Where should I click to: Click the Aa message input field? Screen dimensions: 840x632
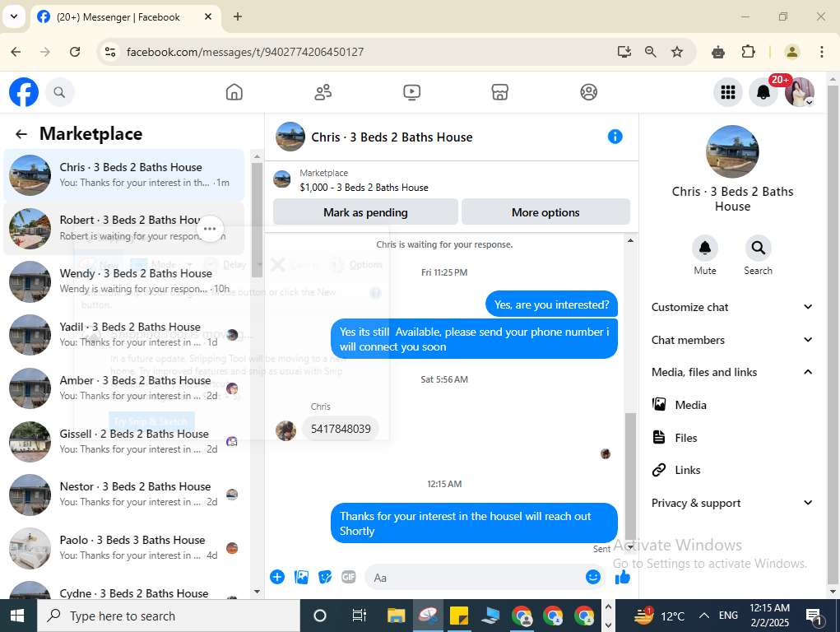(474, 578)
